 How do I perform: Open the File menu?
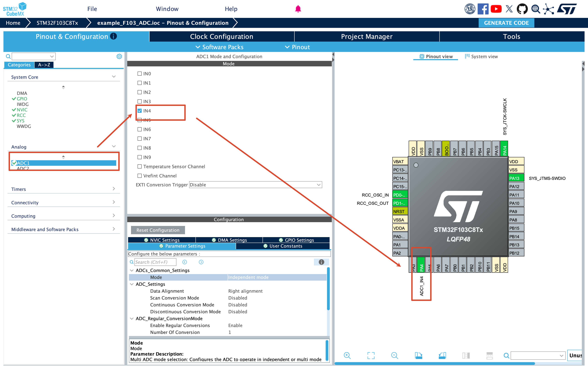click(x=92, y=9)
